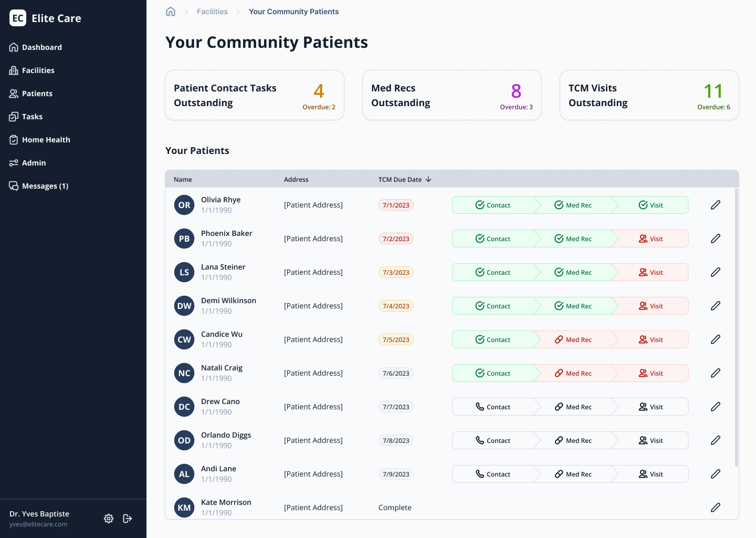
Task: Toggle Phoenix Baker's red Visit status
Action: (x=651, y=239)
